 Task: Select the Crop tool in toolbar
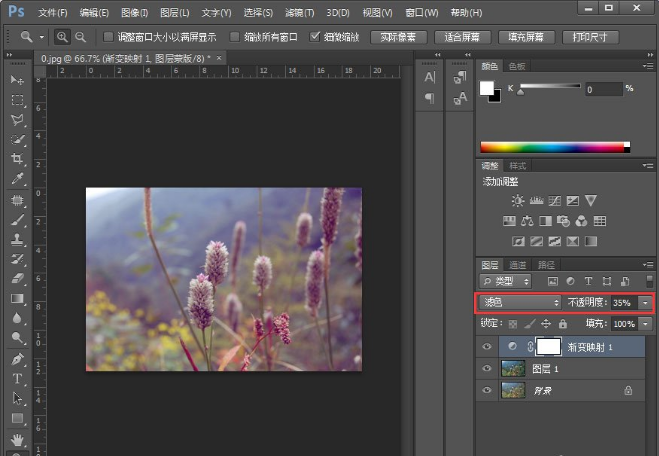point(17,159)
